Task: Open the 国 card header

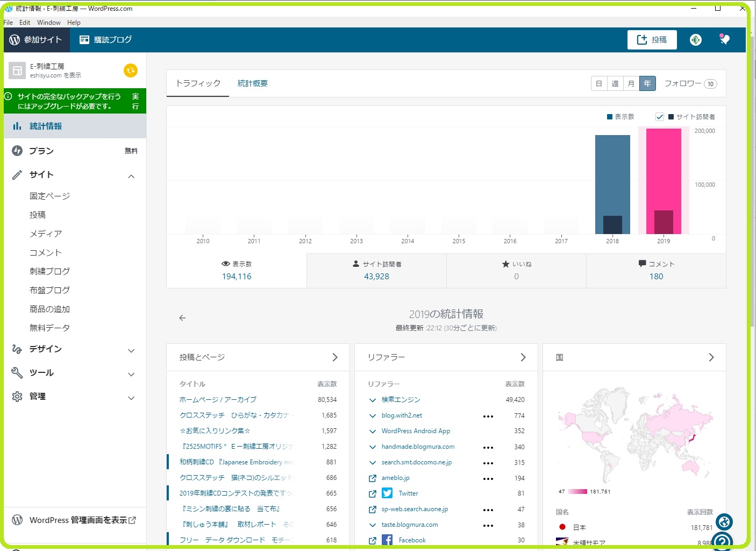Action: [634, 357]
